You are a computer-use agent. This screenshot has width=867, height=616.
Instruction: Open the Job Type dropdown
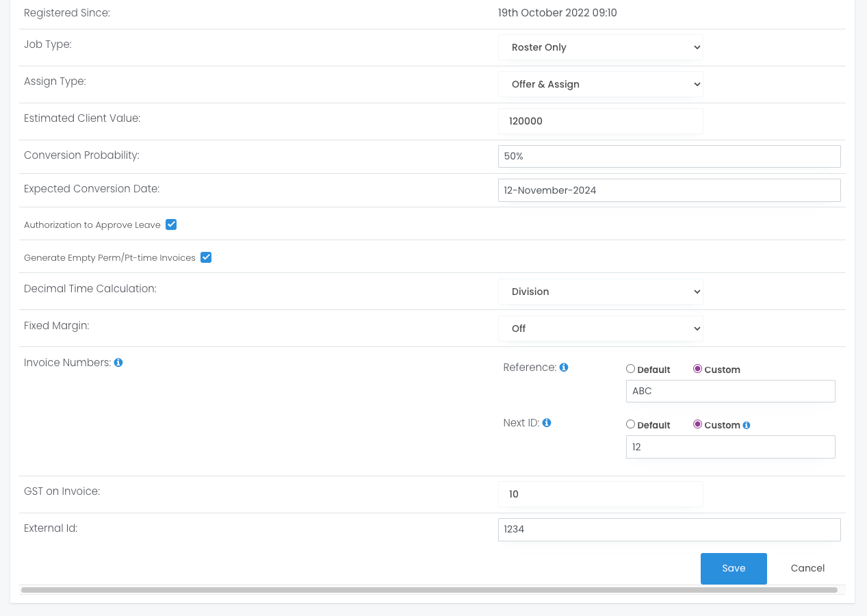click(600, 47)
